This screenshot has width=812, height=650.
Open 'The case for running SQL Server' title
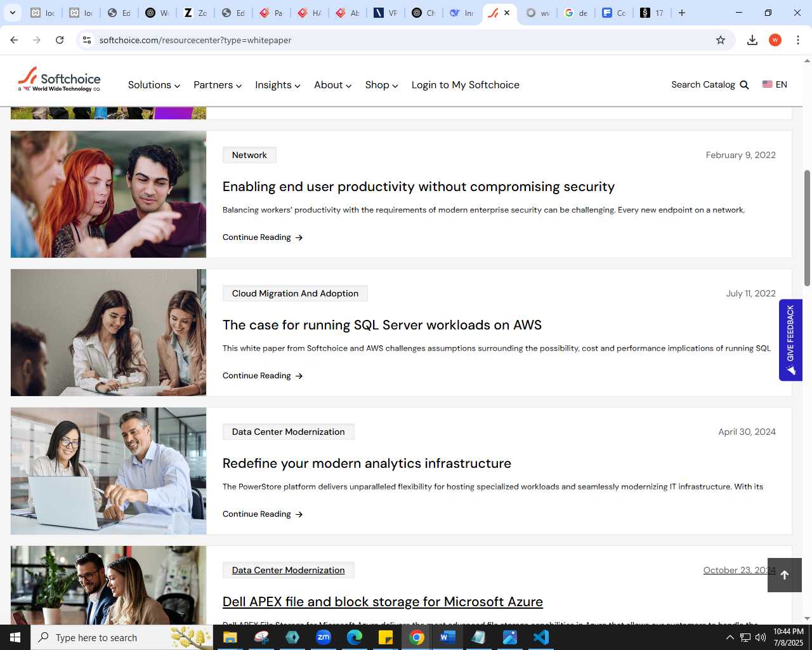382,325
